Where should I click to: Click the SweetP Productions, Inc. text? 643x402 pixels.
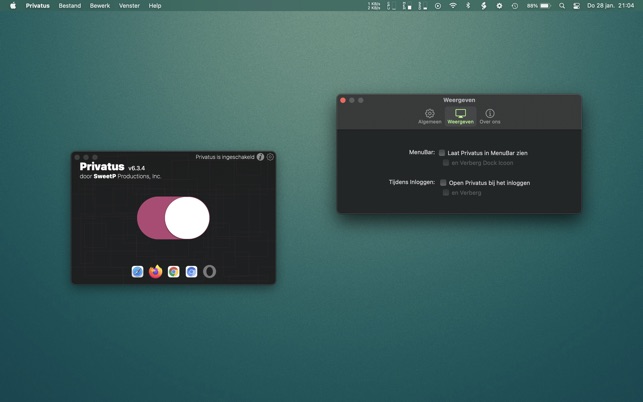point(127,176)
